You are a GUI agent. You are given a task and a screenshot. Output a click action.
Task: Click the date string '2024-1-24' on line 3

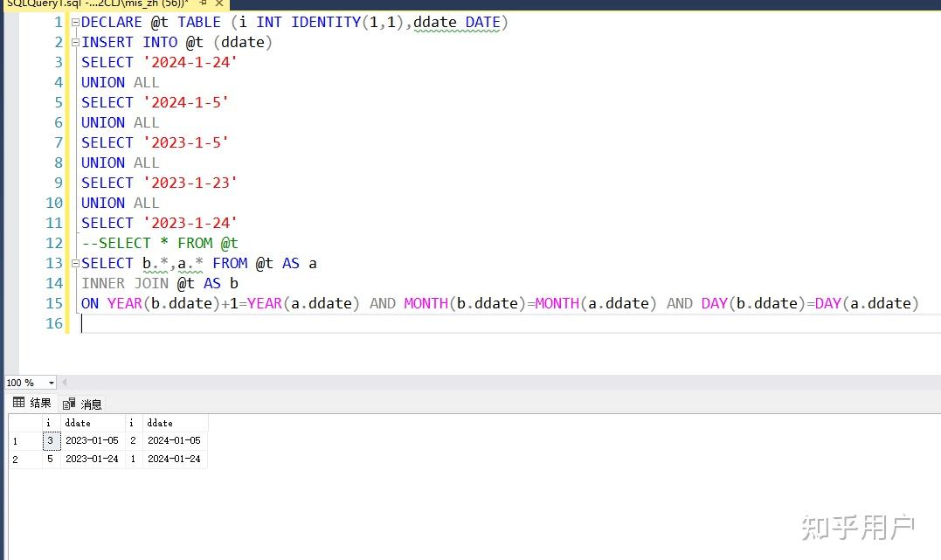190,62
